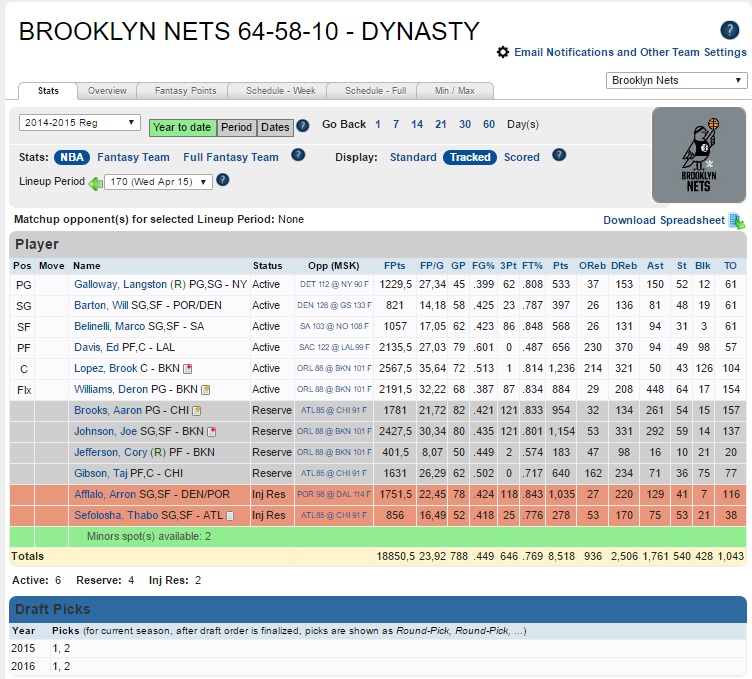This screenshot has width=752, height=679.
Task: Open Belinelli, Marco player link
Action: click(x=109, y=327)
